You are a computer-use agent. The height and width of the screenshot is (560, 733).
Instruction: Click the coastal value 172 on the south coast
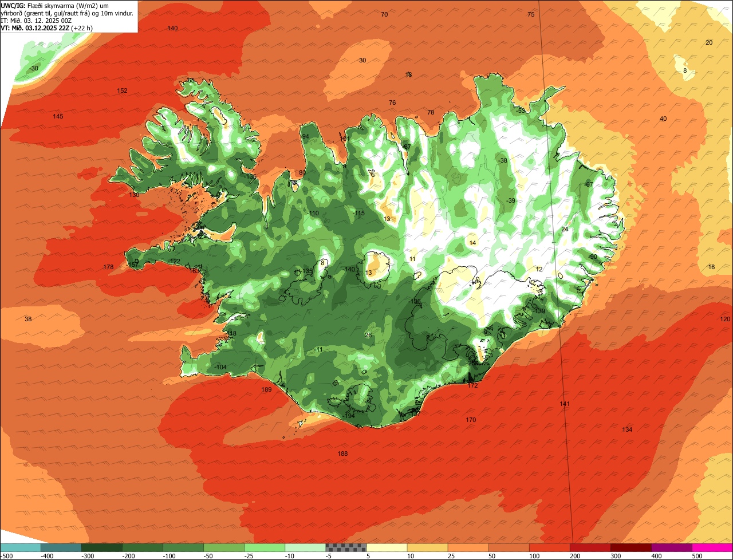coord(472,385)
